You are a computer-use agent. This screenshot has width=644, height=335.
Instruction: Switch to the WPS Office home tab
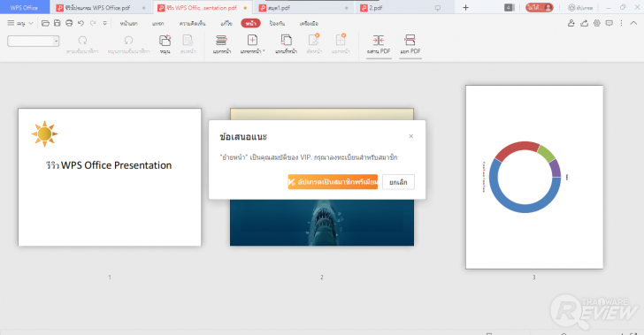click(x=24, y=7)
